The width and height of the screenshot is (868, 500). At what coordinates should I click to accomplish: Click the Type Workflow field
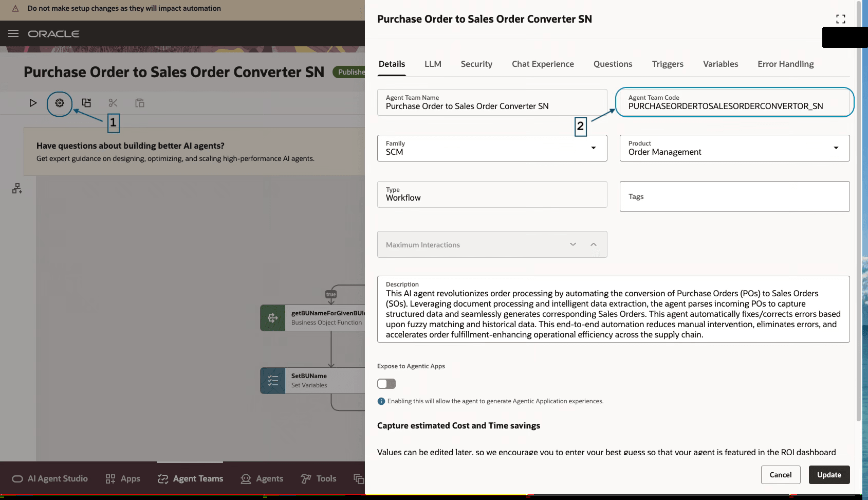(x=492, y=194)
